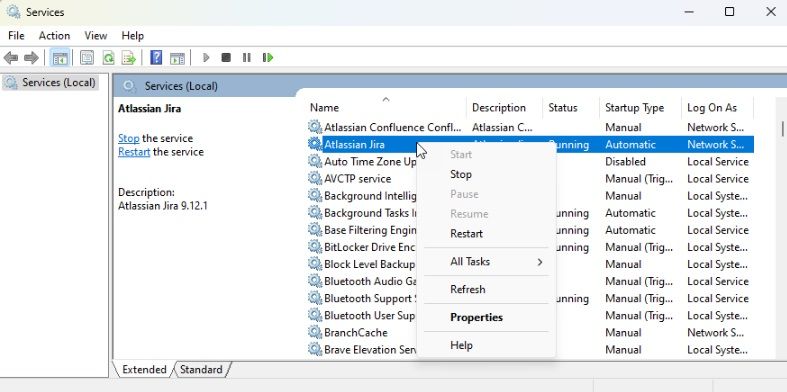Click Automatic startup type of Atlassian Jira
Screen dimensions: 787x392
[x=630, y=145]
